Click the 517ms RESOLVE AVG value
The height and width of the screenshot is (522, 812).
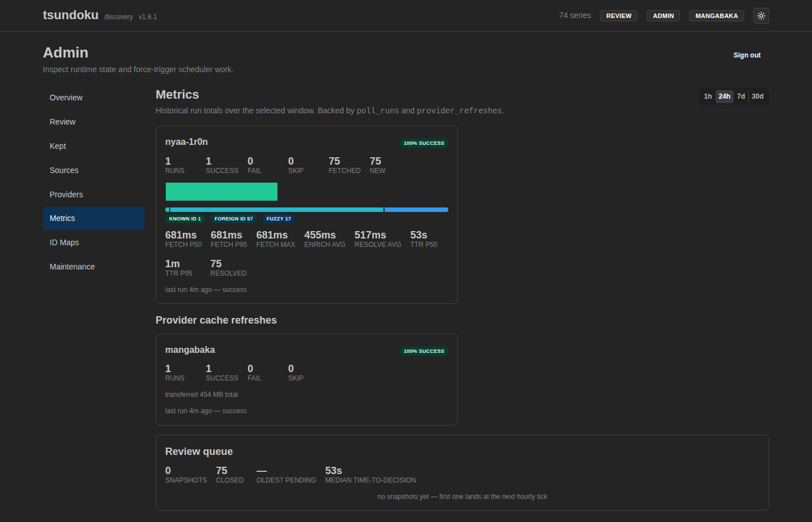click(378, 239)
